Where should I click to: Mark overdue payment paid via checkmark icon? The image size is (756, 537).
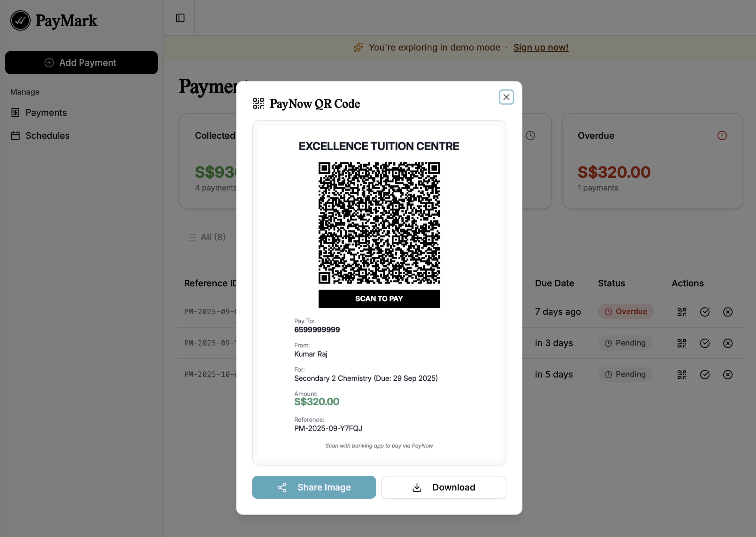[x=705, y=311]
